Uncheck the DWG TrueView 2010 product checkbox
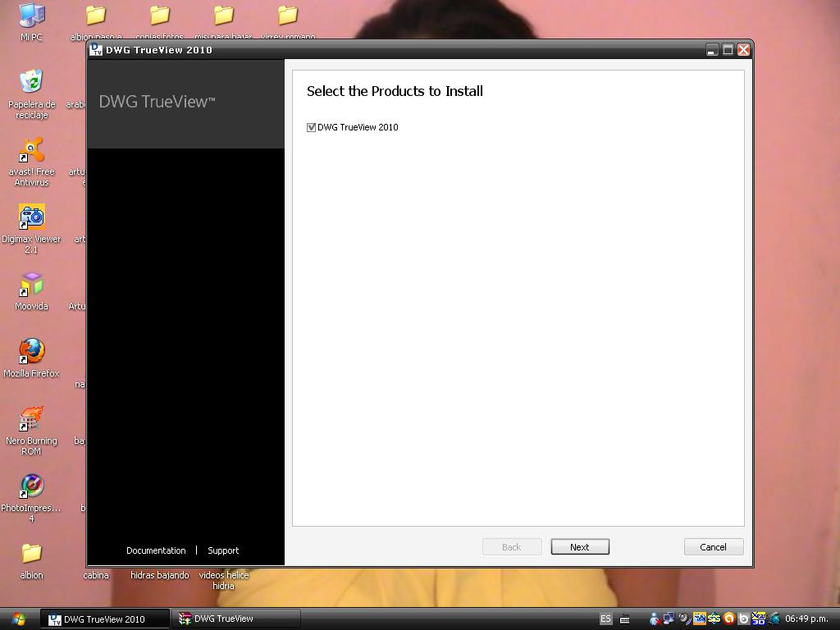840x630 pixels. pyautogui.click(x=311, y=127)
